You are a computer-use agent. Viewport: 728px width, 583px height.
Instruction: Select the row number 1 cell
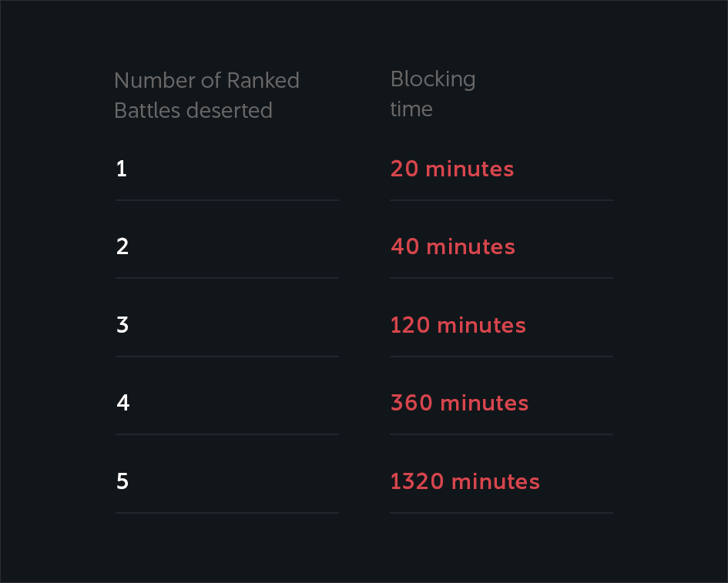tap(122, 169)
